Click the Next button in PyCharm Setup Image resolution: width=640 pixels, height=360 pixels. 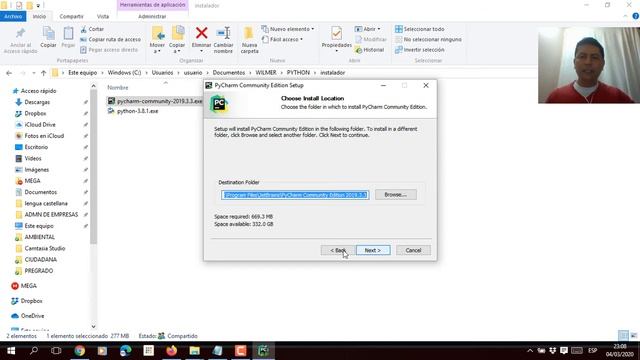click(x=373, y=250)
